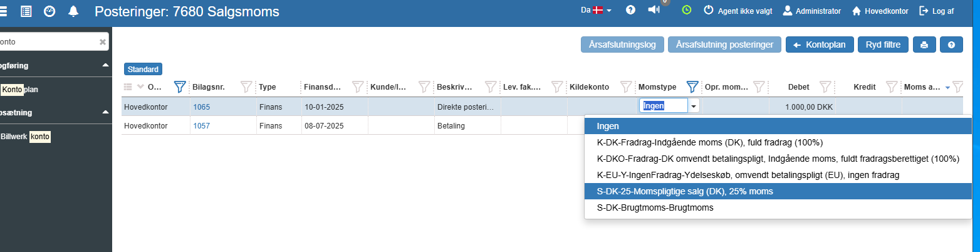This screenshot has height=252, width=980.
Task: Click the Ryd filtre button
Action: pos(883,45)
